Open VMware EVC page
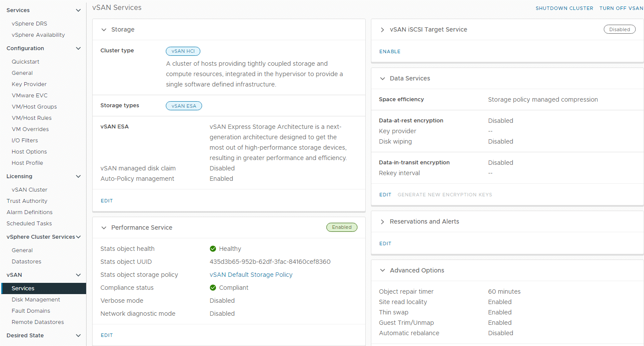Viewport: 644px width, 346px height. (29, 96)
